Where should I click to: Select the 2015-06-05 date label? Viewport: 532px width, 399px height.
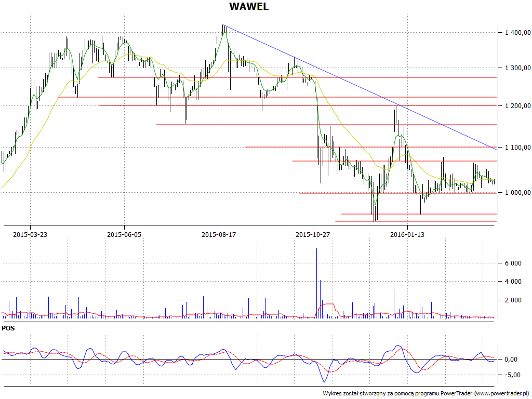[x=124, y=234]
